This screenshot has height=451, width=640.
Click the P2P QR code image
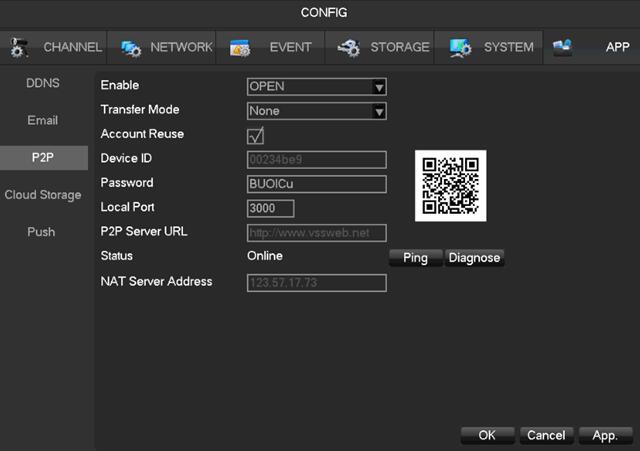(x=450, y=185)
